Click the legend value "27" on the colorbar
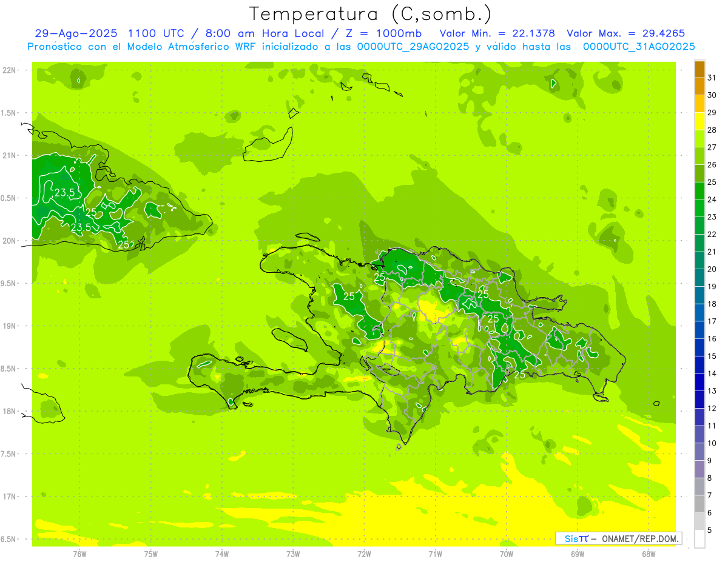728x562 pixels. 712,147
